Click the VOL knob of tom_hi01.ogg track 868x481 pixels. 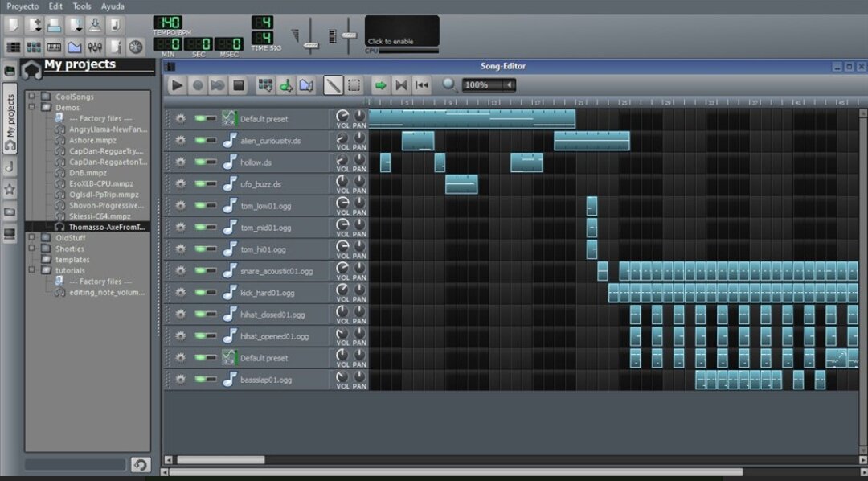tap(342, 247)
